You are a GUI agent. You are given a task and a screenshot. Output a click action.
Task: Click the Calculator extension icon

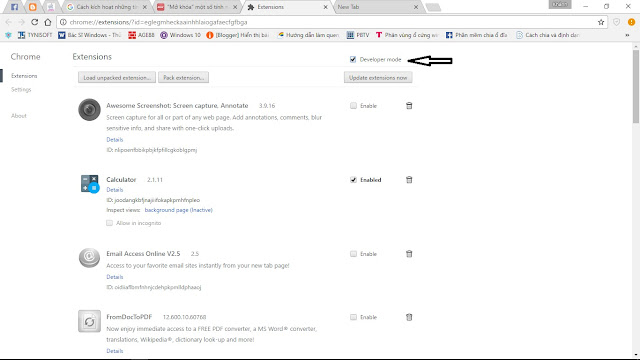coord(89,184)
